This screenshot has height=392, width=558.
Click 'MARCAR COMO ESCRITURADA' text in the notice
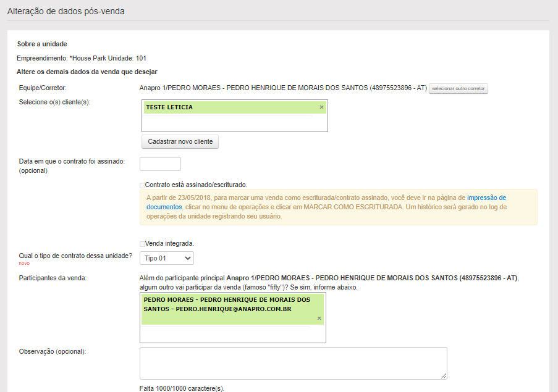[355, 207]
